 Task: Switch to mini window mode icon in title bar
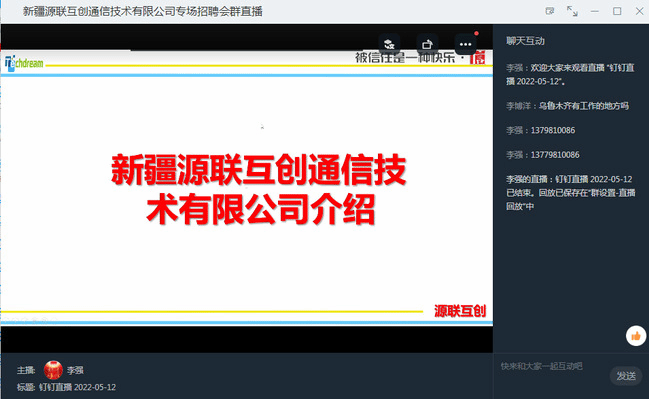click(x=550, y=11)
